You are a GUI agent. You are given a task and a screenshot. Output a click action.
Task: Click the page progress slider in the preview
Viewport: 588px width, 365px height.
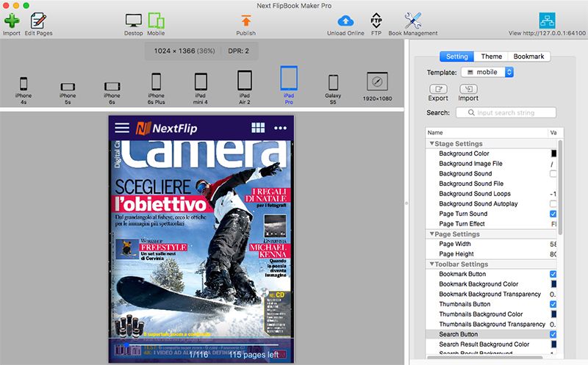point(201,344)
